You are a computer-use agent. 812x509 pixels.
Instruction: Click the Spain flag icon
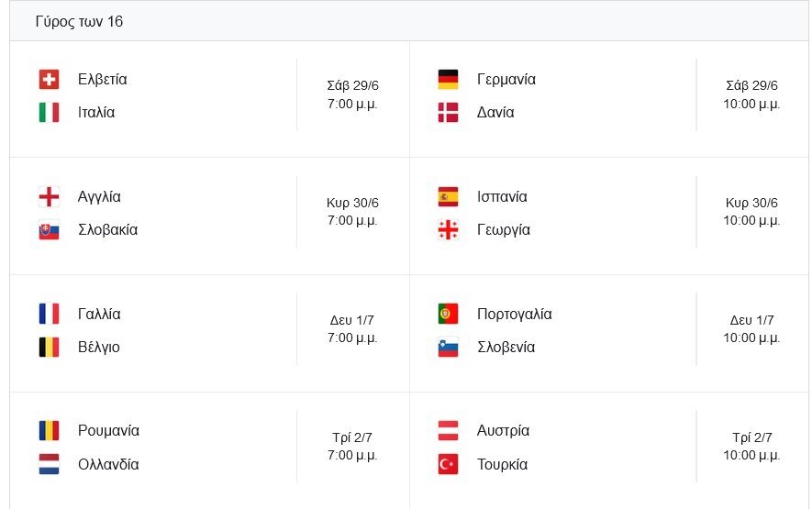(x=448, y=197)
